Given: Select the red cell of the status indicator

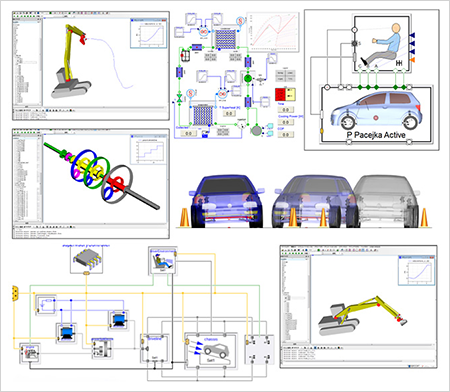Looking at the screenshot, I should tap(280, 94).
